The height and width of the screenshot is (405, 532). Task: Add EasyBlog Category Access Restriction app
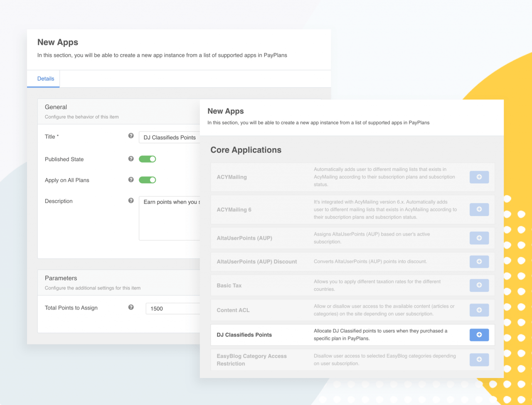pos(479,359)
